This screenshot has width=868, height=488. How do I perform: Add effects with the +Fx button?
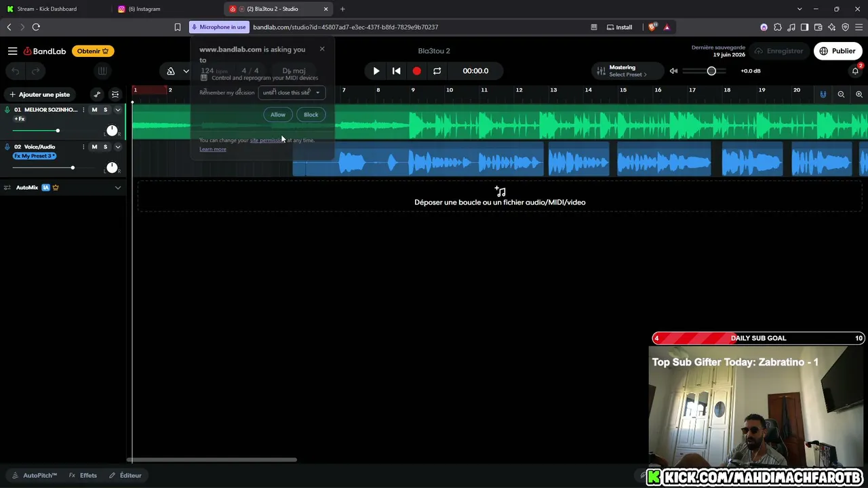20,119
